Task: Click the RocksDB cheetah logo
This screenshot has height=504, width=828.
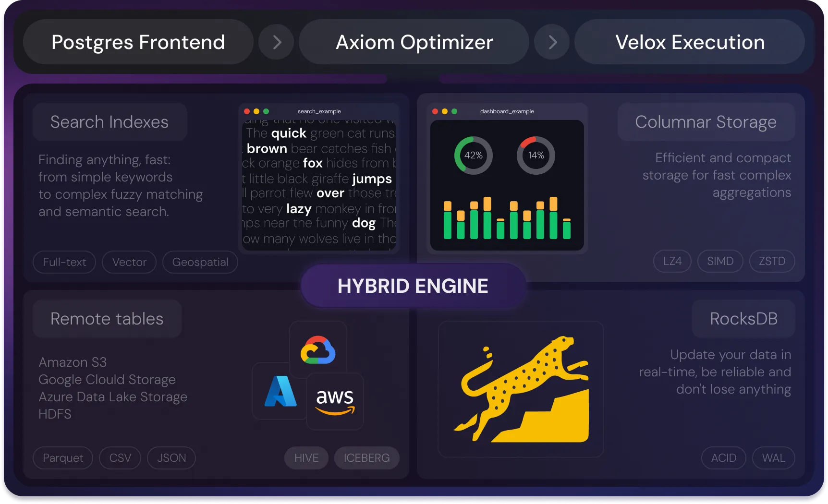Action: coord(521,389)
